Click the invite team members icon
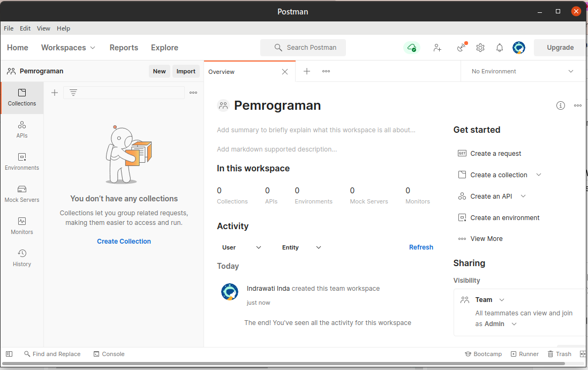The height and width of the screenshot is (370, 588). 437,48
